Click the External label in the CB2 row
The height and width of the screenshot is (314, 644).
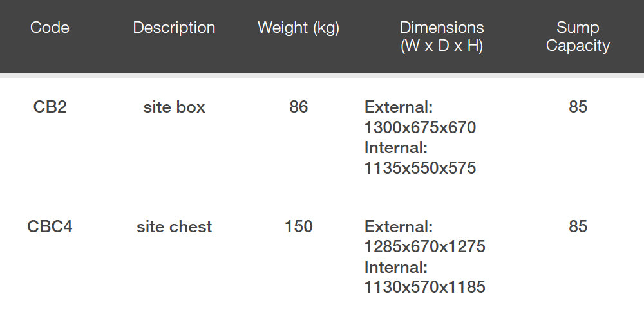click(399, 107)
